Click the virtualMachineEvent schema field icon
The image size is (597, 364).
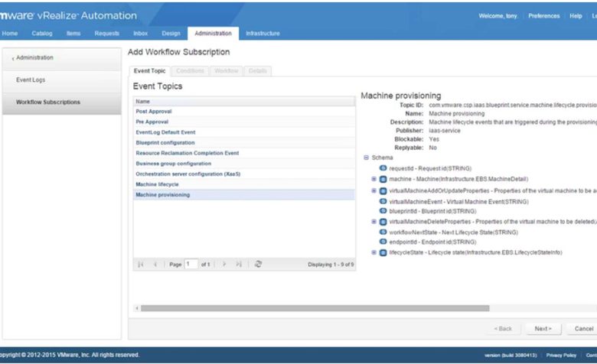click(x=383, y=201)
